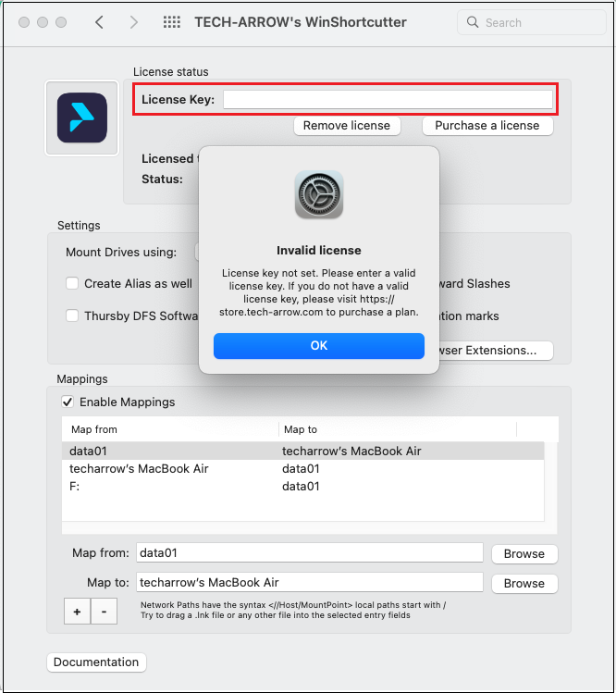
Task: Toggle the Enable Mappings checkbox
Action: point(68,402)
